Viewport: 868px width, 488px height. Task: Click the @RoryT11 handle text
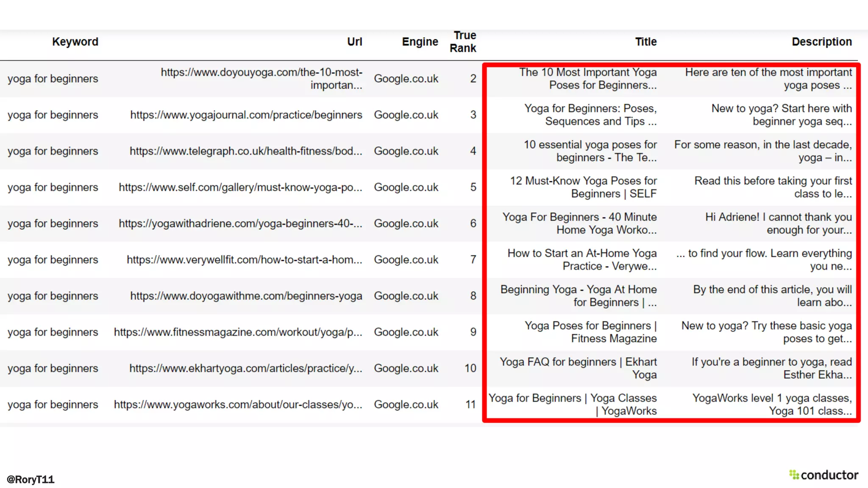pos(31,479)
